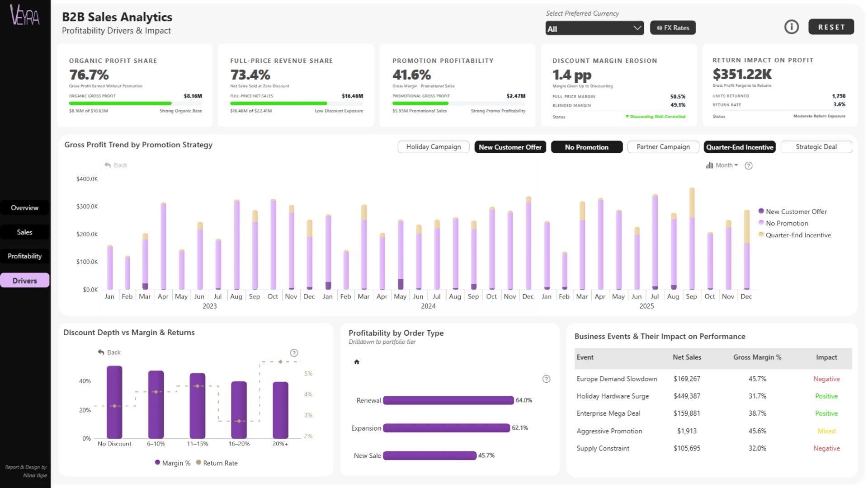The height and width of the screenshot is (488, 868).
Task: Click the Impact column header
Action: 826,357
